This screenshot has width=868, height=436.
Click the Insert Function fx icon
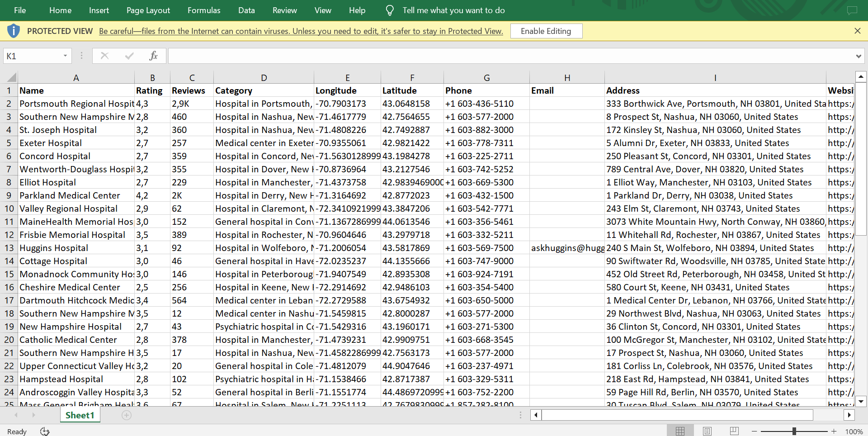coord(153,56)
